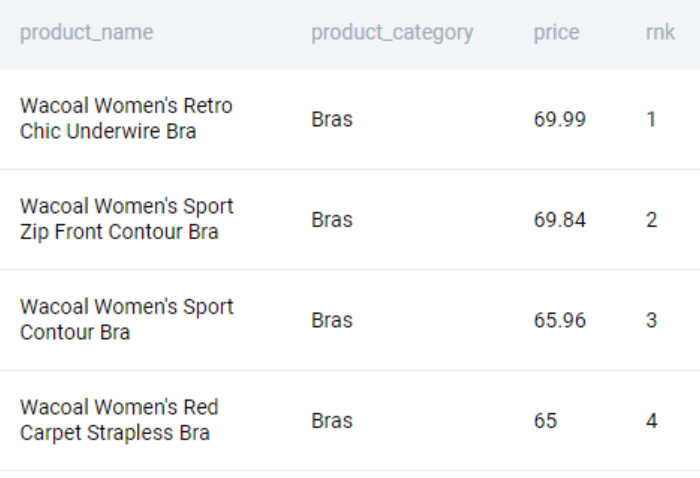Select the rnk cell with value 4
The image size is (700, 478).
point(651,421)
